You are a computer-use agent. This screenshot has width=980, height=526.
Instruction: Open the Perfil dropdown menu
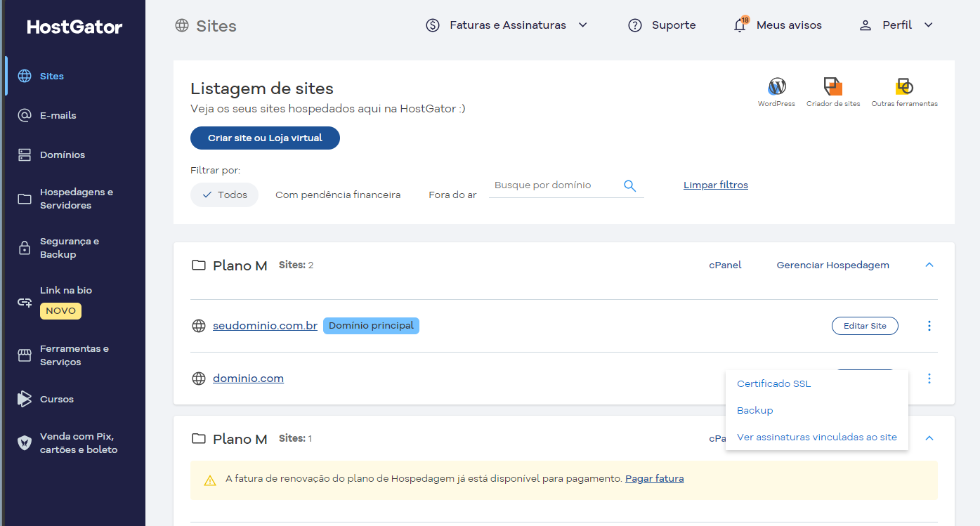tap(896, 25)
